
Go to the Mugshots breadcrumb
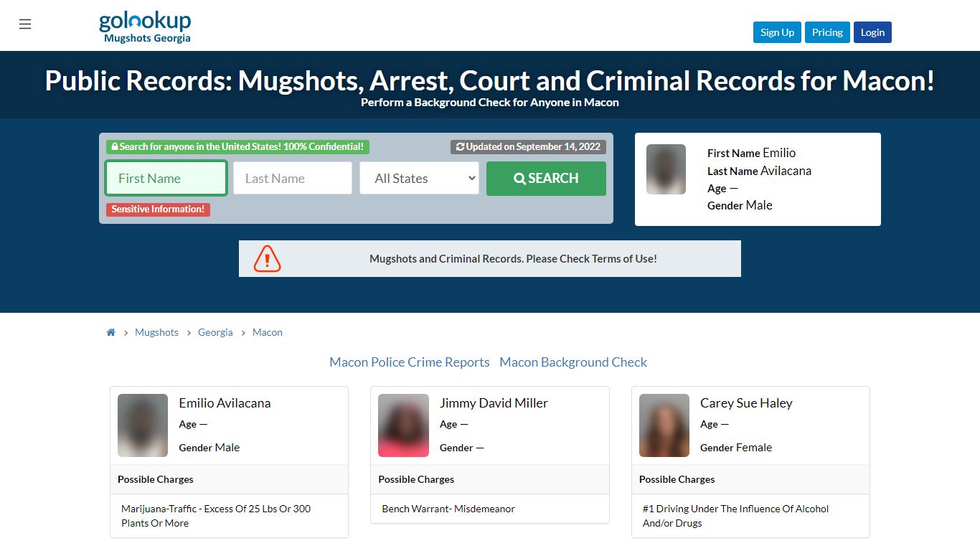pos(156,332)
